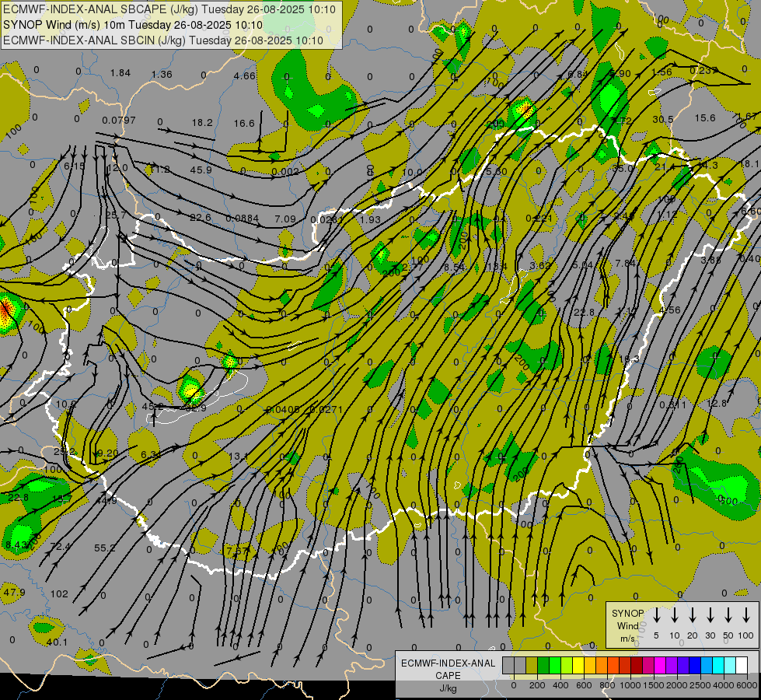761x700 pixels.
Task: Click the map value 7.84
Action: pos(625,263)
